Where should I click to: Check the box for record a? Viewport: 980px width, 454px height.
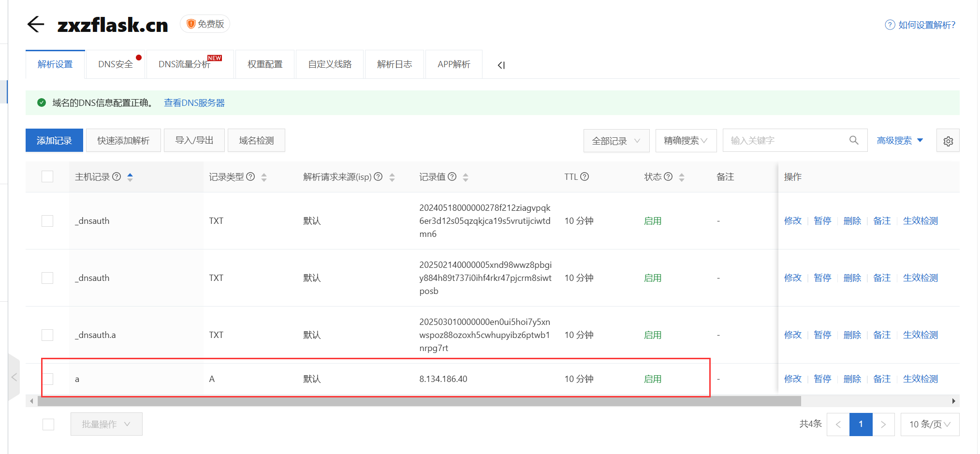click(x=47, y=379)
